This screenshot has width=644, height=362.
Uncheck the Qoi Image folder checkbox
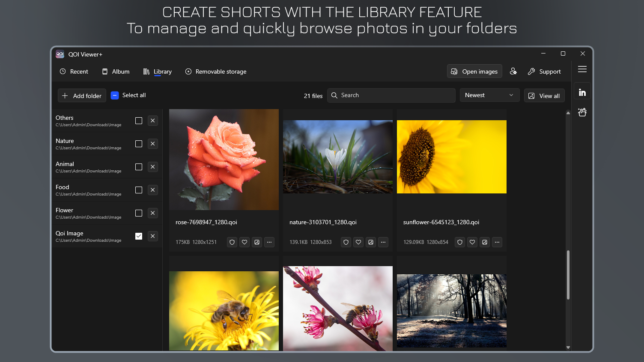pos(139,236)
